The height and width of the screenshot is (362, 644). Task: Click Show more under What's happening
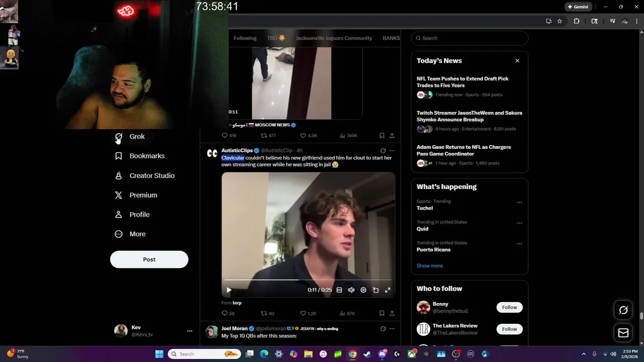(430, 265)
